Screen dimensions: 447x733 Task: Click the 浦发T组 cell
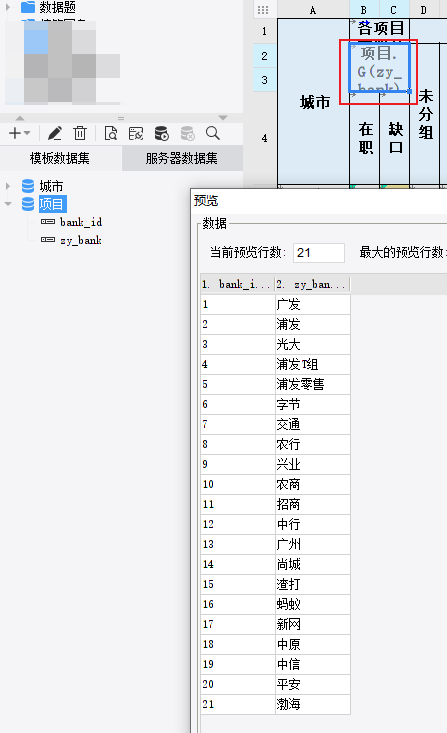[313, 364]
